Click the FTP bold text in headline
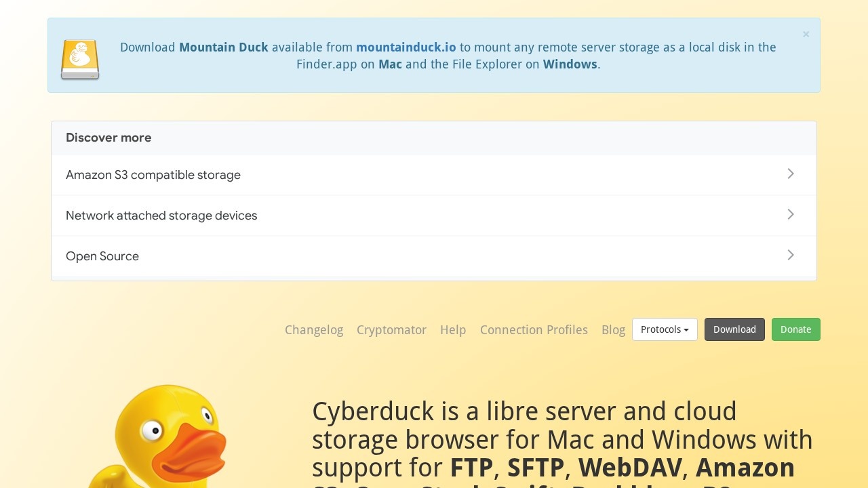 [472, 468]
